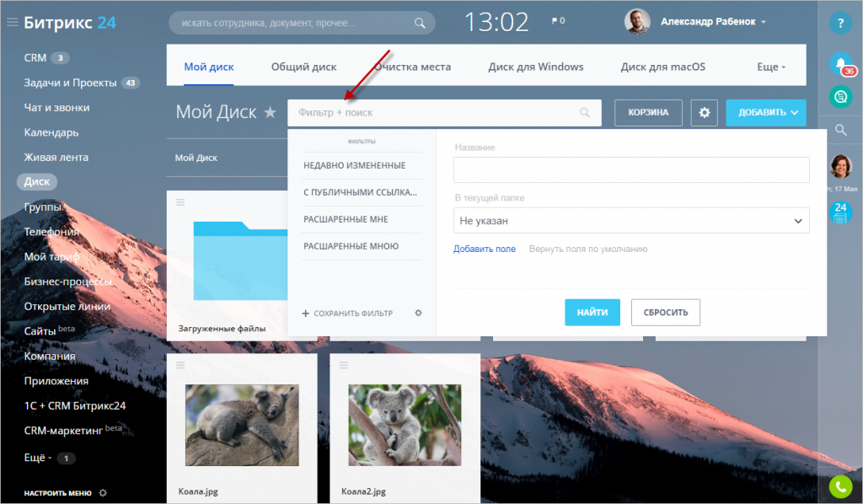Open notifications bell icon

pyautogui.click(x=840, y=63)
